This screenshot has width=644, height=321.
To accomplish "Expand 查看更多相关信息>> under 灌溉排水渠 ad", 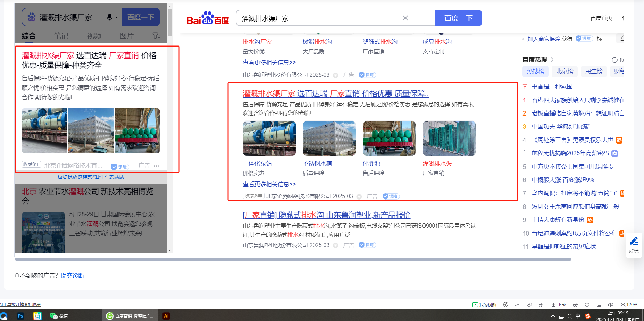I will point(269,184).
